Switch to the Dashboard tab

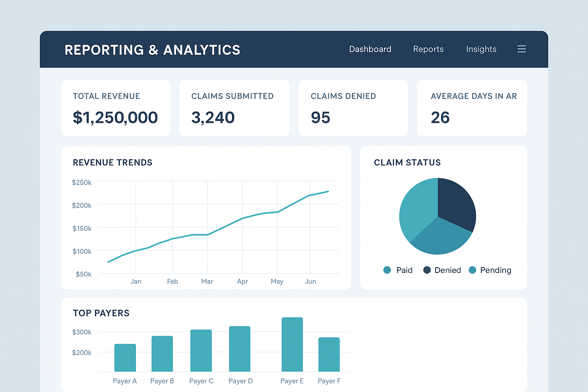pyautogui.click(x=370, y=49)
